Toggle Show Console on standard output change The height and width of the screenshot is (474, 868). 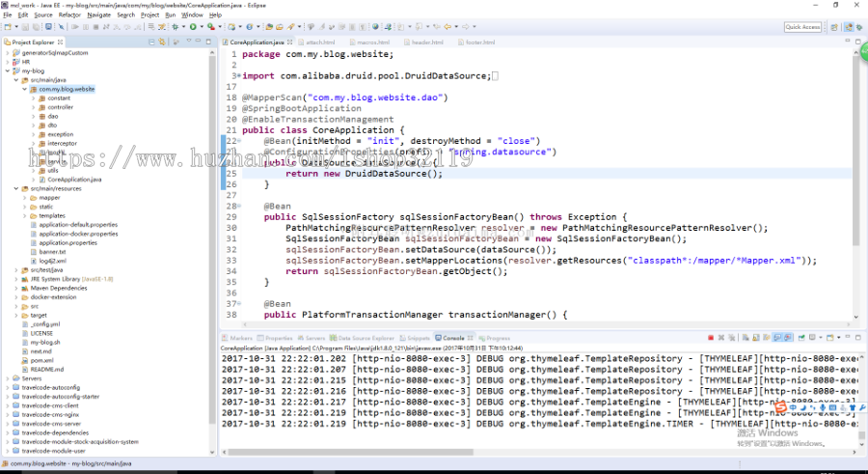(x=777, y=337)
